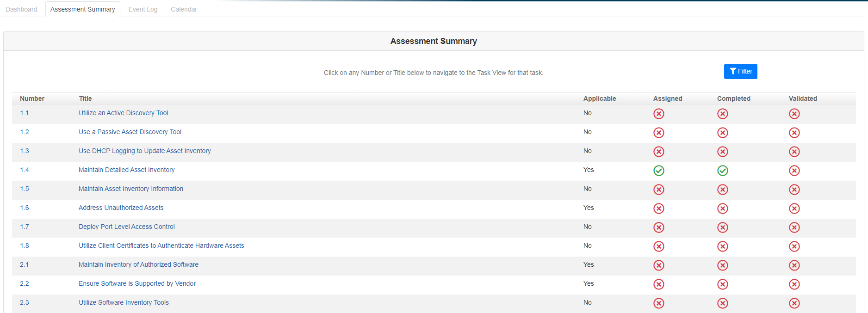Click the red Validated icon for task 1.4
This screenshot has width=868, height=313.
tap(794, 171)
